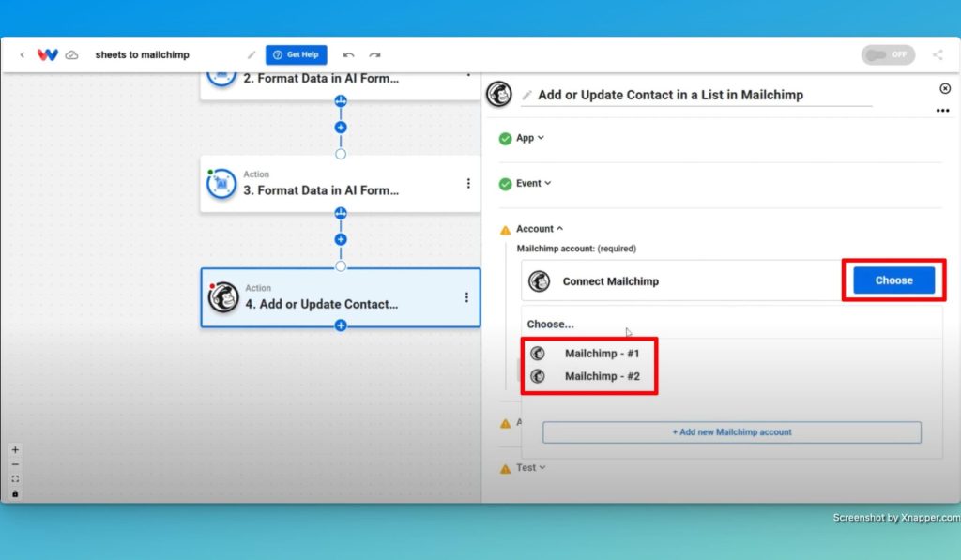Click the share icon in the top bar
The width and height of the screenshot is (961, 560).
point(938,54)
